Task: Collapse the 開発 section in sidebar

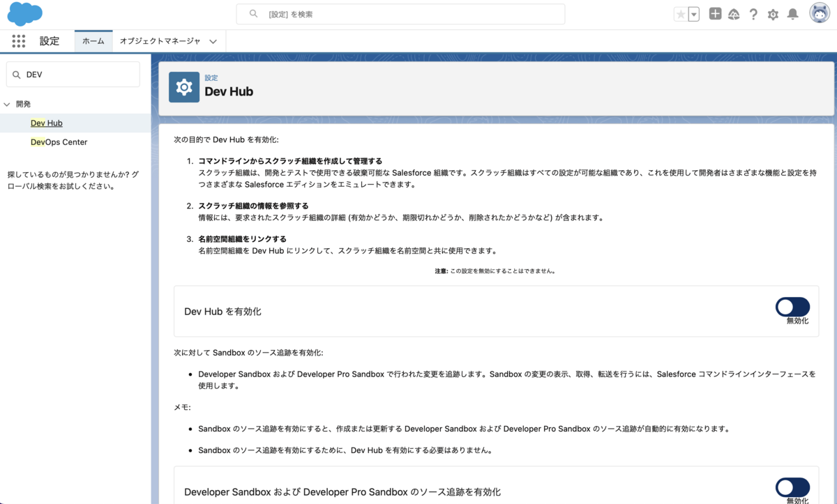Action: click(7, 104)
